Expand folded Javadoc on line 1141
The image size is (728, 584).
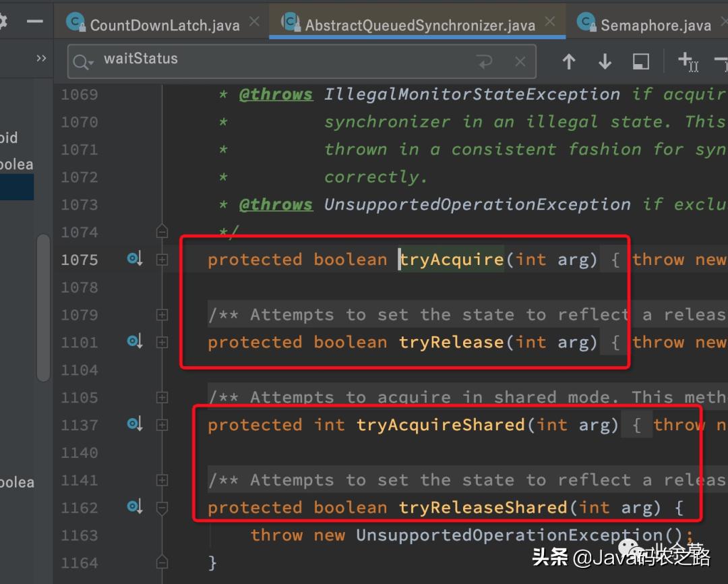162,480
